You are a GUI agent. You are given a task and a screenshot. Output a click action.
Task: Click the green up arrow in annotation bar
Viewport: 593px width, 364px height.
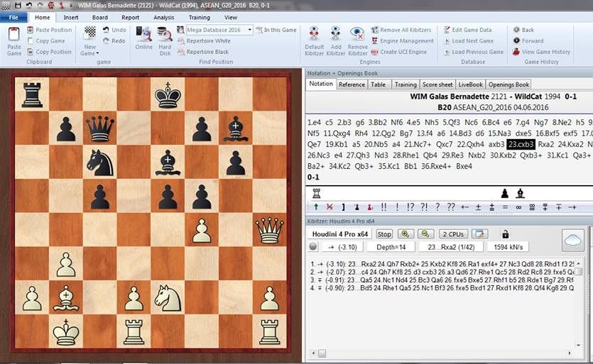[316, 206]
